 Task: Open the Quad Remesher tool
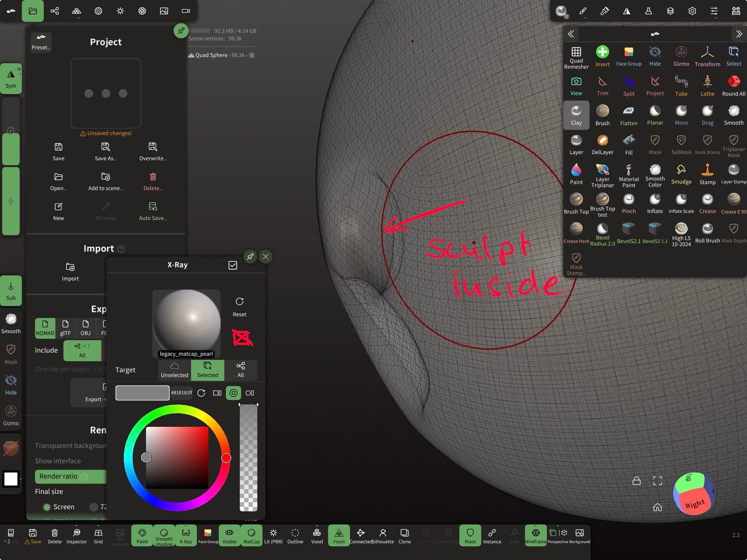coord(576,57)
